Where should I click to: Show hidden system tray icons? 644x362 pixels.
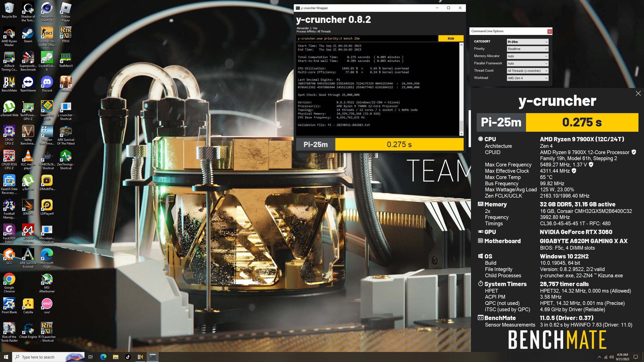pos(599,357)
